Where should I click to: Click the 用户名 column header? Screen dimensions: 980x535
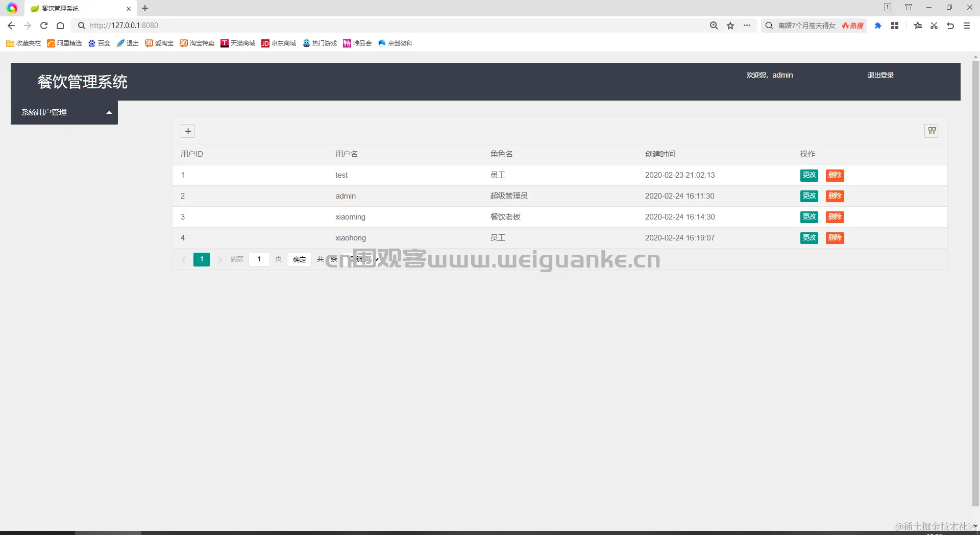[x=347, y=154]
